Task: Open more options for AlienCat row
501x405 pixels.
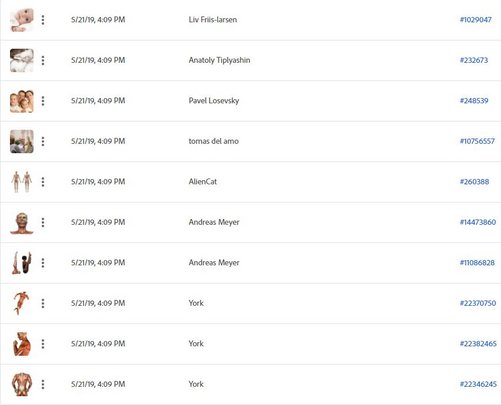Action: coord(43,182)
